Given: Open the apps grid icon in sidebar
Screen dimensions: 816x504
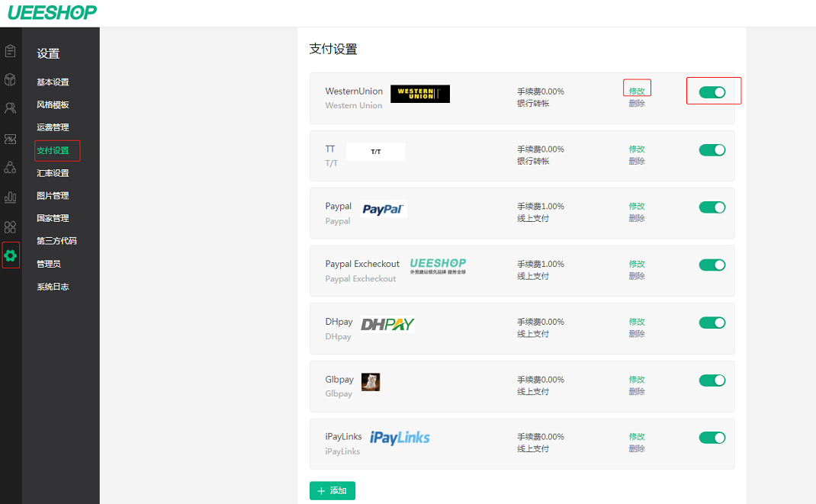Looking at the screenshot, I should tap(10, 227).
